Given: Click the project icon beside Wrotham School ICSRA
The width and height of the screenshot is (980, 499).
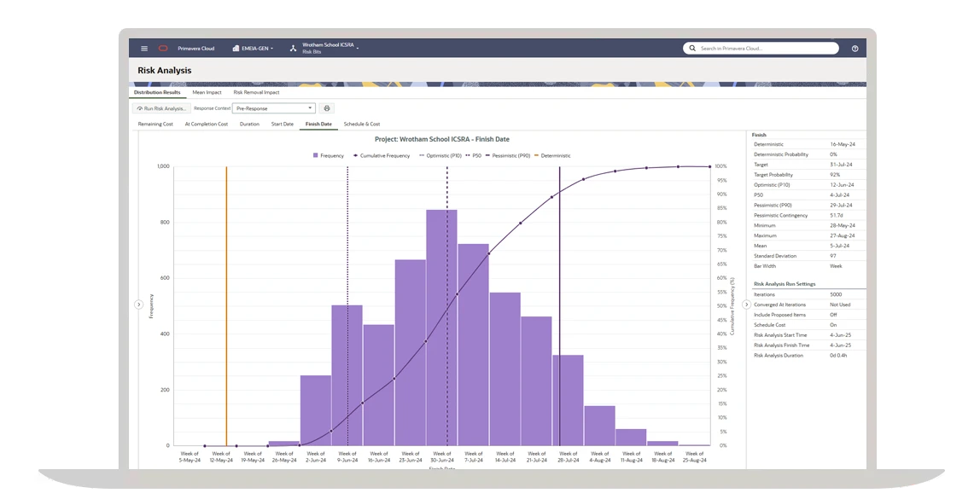Looking at the screenshot, I should pos(293,48).
